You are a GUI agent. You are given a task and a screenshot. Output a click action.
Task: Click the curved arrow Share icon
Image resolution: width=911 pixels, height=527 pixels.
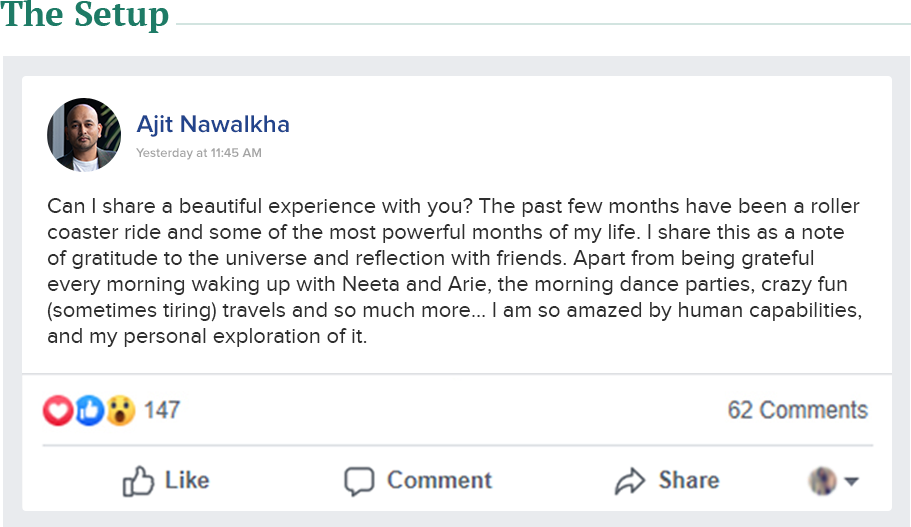tap(630, 481)
